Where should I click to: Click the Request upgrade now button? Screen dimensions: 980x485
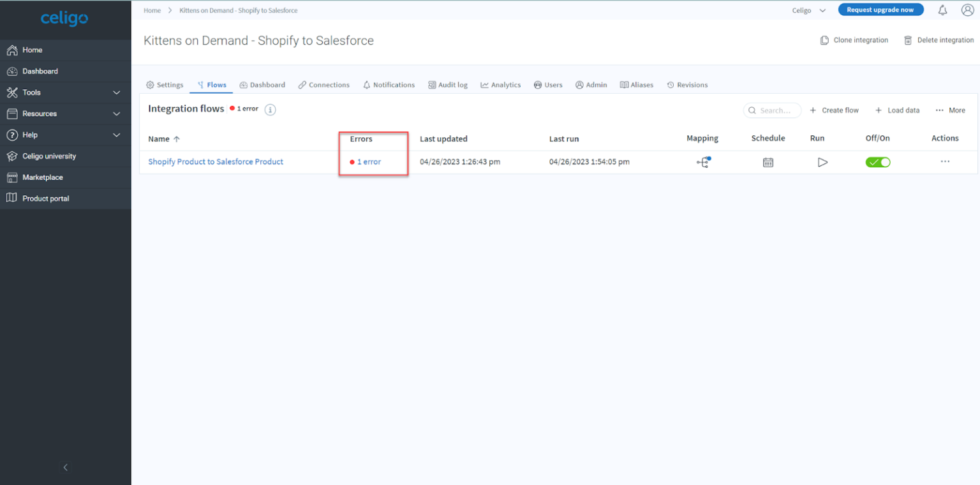(x=881, y=9)
